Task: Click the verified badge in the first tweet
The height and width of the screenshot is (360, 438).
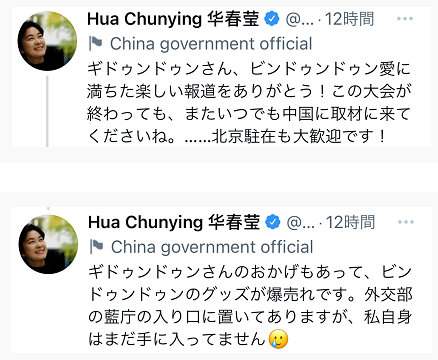Action: 272,19
